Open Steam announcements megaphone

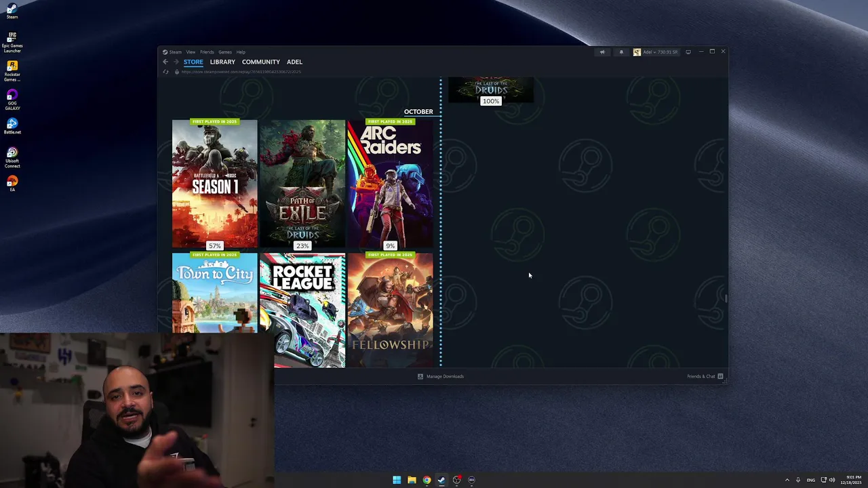pos(602,52)
